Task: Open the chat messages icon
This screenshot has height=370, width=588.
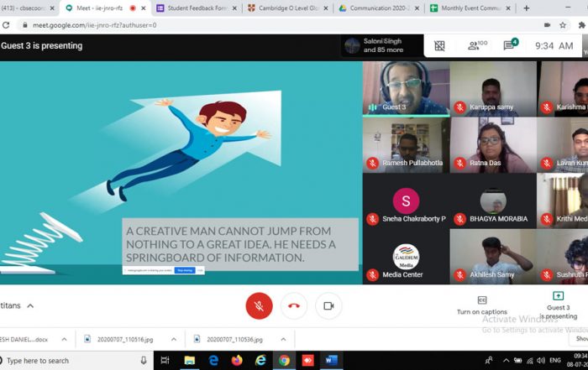Action: [511, 44]
